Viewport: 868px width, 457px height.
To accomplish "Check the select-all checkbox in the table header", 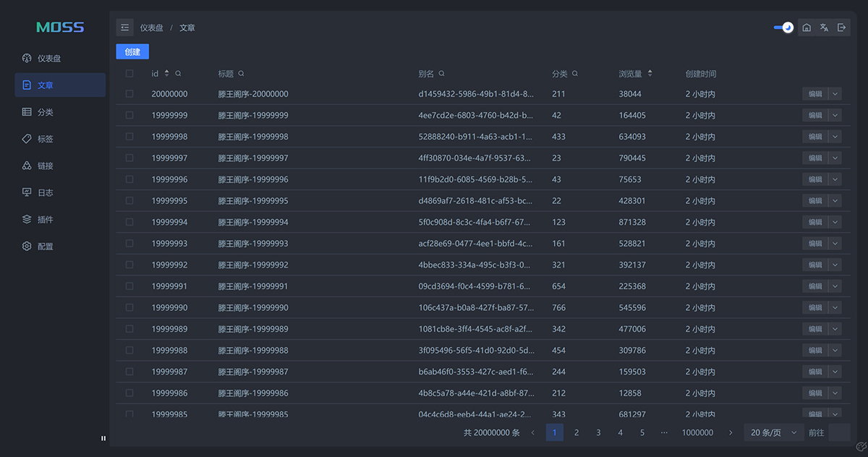I will click(x=129, y=74).
